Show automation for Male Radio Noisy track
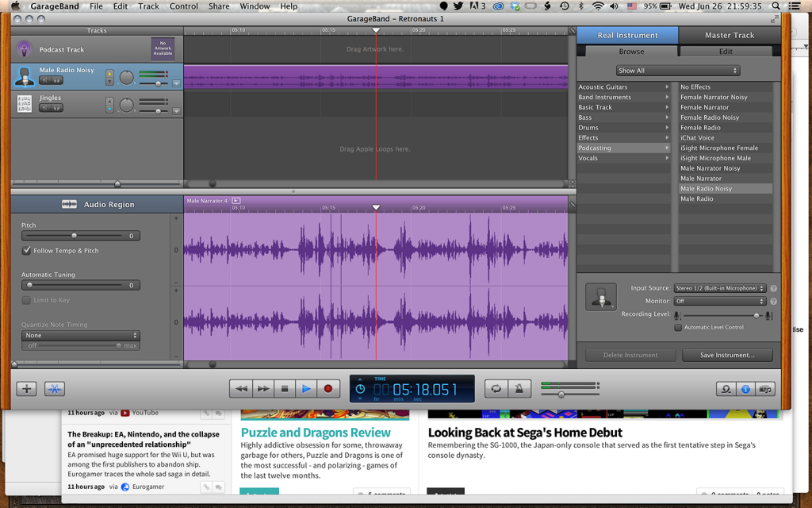The height and width of the screenshot is (508, 812). click(x=176, y=83)
